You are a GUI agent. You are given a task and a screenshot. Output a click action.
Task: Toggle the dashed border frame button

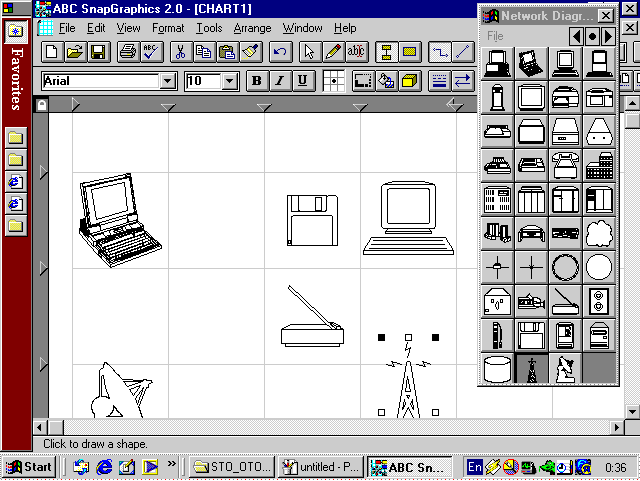(x=363, y=81)
